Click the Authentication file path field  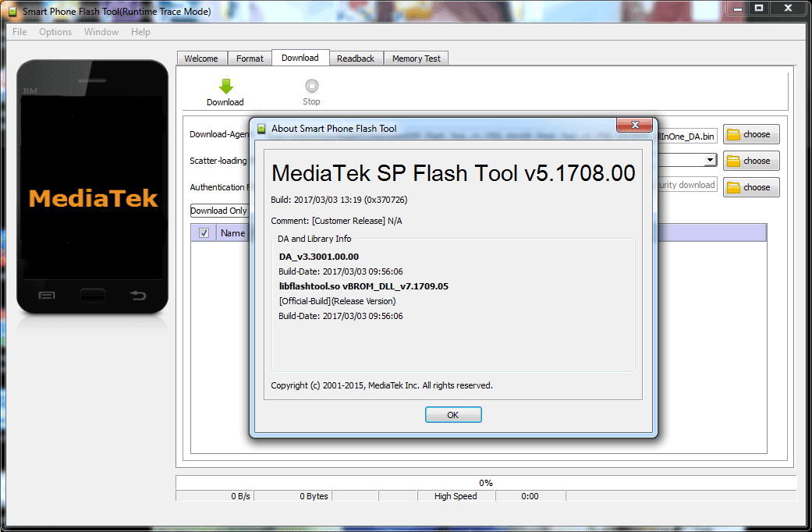pos(686,185)
